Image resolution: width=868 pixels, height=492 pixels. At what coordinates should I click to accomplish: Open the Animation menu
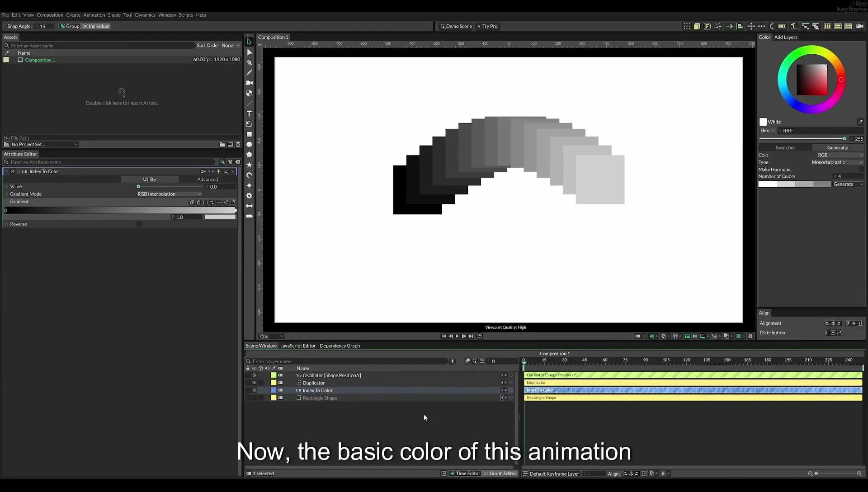point(94,15)
